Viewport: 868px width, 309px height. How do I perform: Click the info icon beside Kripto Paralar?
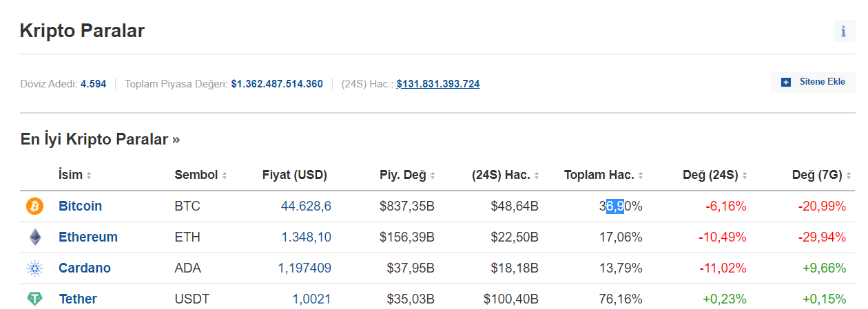(844, 32)
